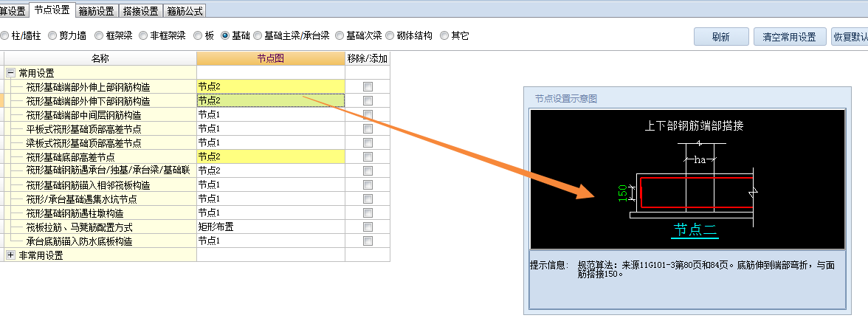The image size is (868, 335).
Task: Toggle checkbox for 承台底筋锚入防水底板构造
Action: (368, 241)
